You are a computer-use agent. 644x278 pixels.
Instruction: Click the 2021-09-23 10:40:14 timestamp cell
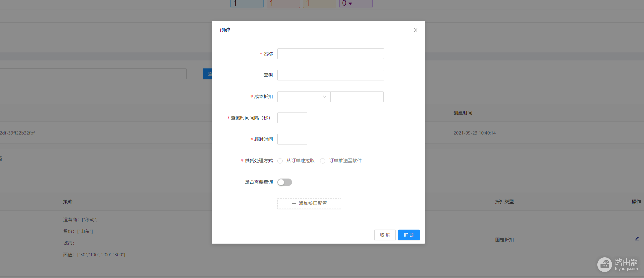pos(474,133)
